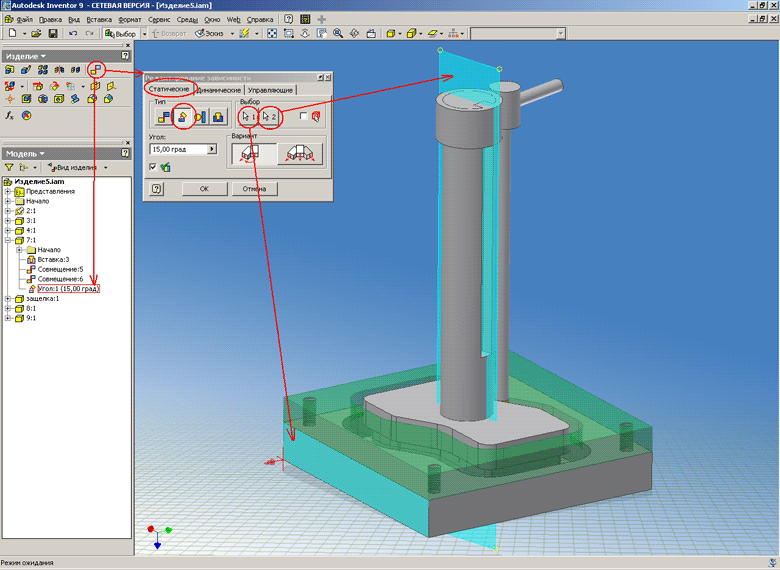Click the Open file toolbar icon
780x570 pixels.
point(36,33)
